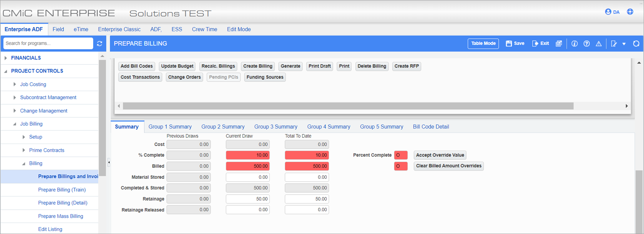The image size is (644, 234).
Task: Click the Current Draw Billed field
Action: pyautogui.click(x=248, y=166)
